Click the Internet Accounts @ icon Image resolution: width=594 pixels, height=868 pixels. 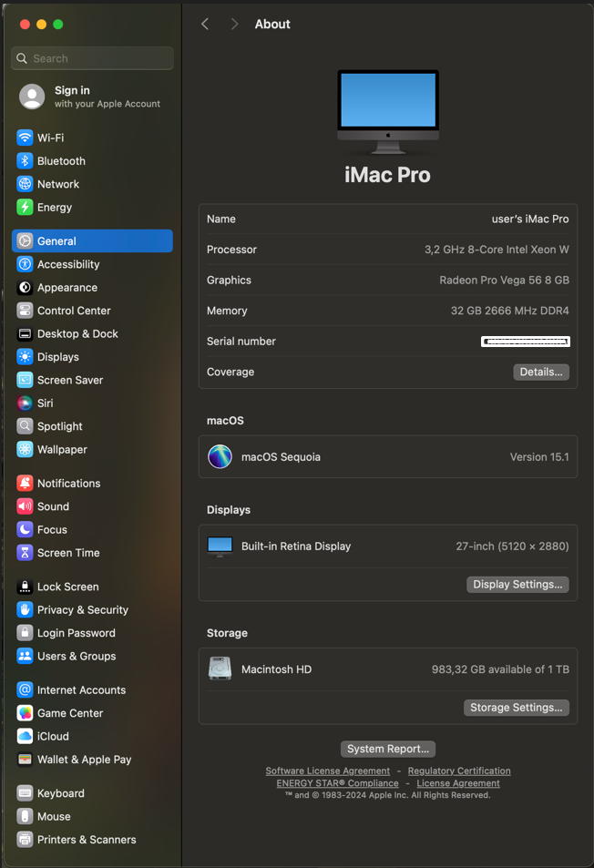(25, 689)
